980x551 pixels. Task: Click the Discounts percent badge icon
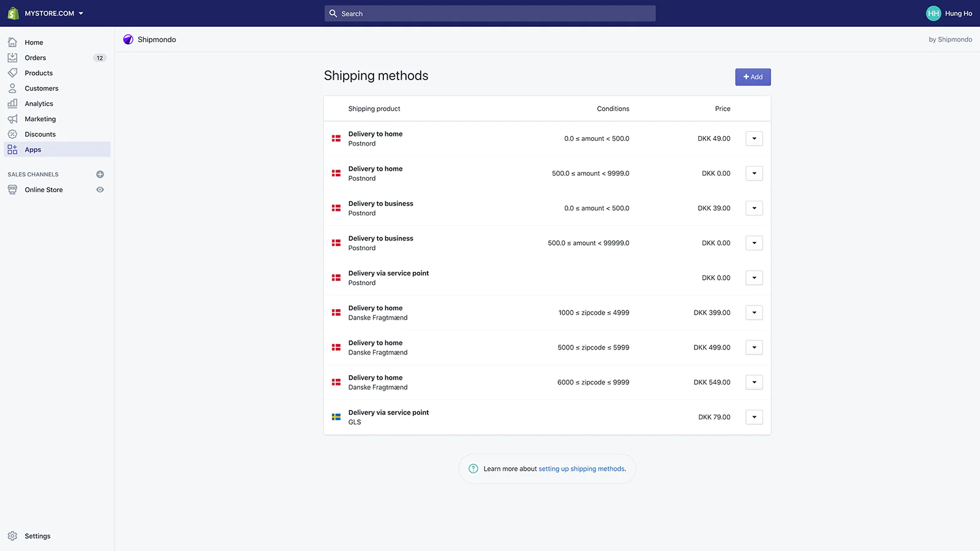(12, 134)
